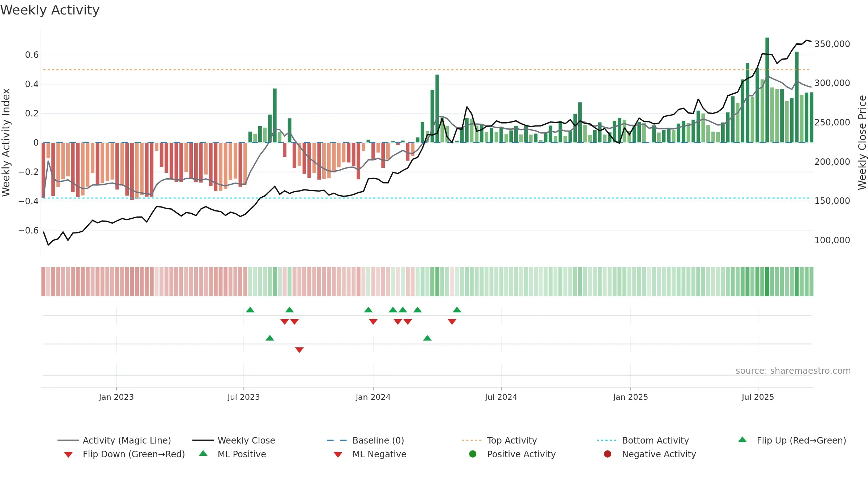Click the 'Jul 2023' x-axis label
This screenshot has height=488, width=868.
click(x=244, y=397)
